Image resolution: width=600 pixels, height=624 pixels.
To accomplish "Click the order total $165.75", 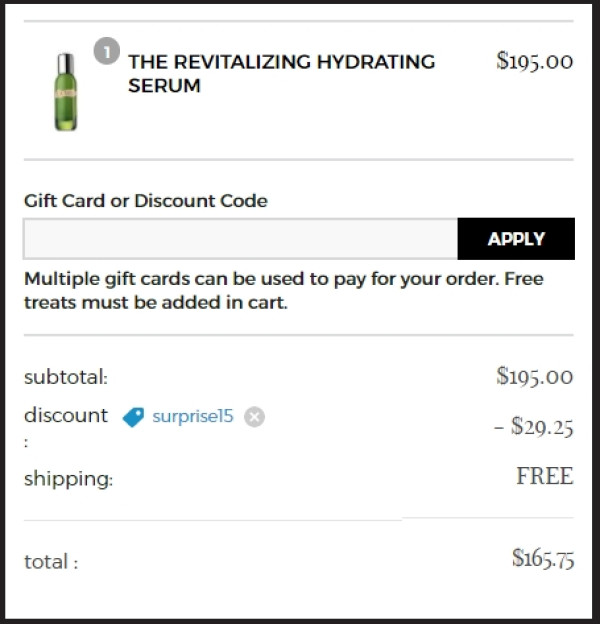I will [543, 558].
